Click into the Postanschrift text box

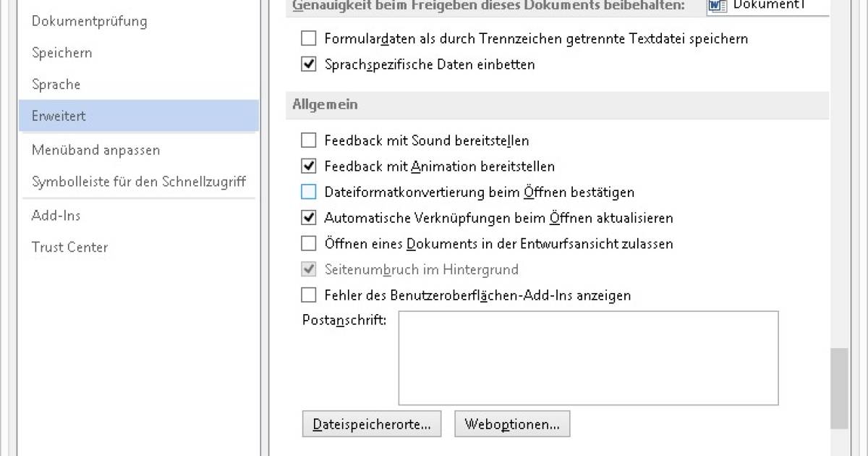tap(587, 358)
